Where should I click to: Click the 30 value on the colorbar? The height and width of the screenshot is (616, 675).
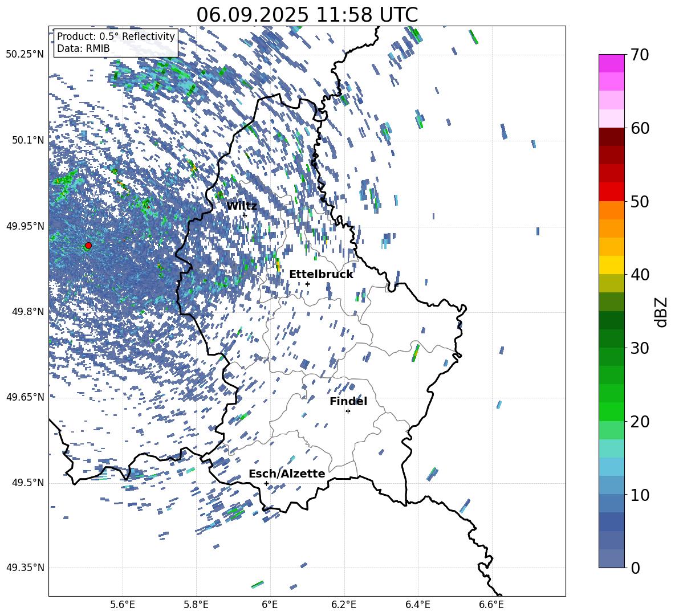[x=640, y=348]
